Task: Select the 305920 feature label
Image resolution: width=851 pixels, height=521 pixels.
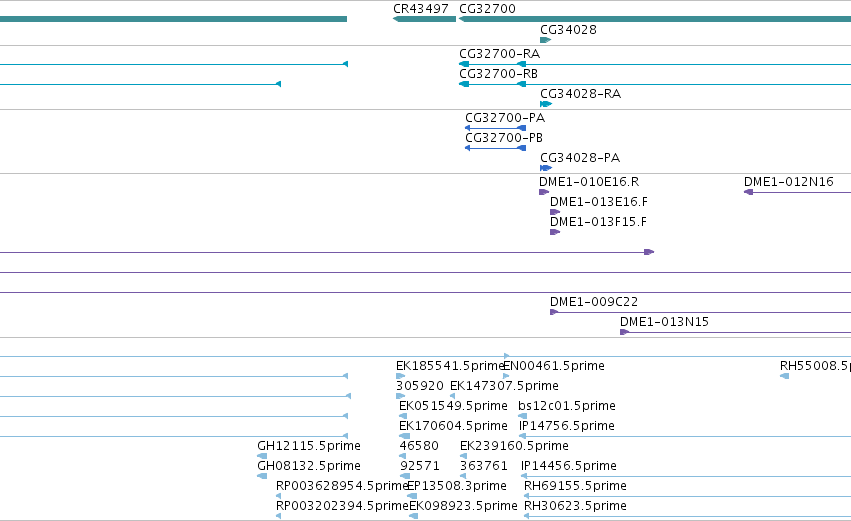Action: click(420, 386)
